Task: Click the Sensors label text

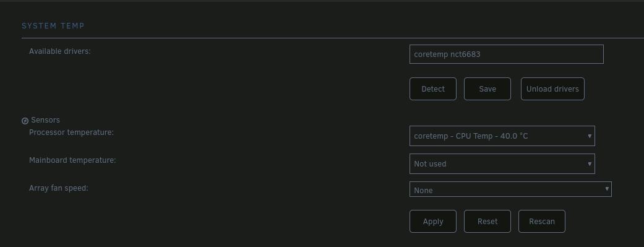Action: (46, 120)
